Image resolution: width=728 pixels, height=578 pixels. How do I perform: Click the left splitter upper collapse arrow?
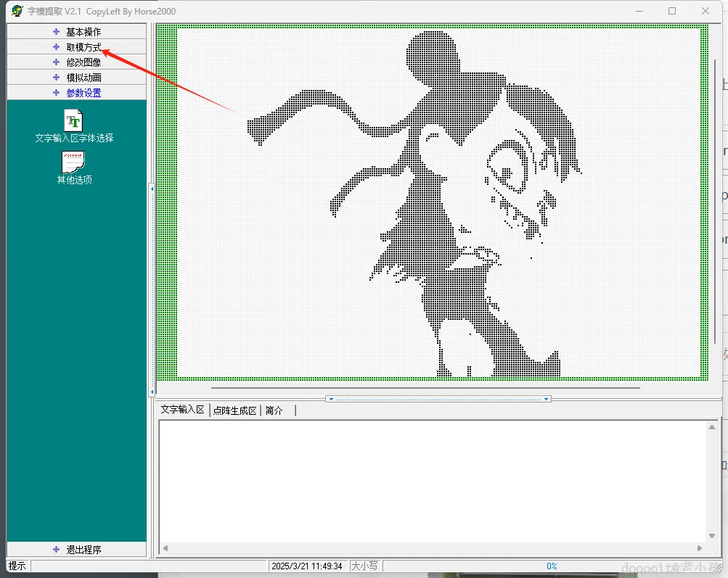click(152, 189)
